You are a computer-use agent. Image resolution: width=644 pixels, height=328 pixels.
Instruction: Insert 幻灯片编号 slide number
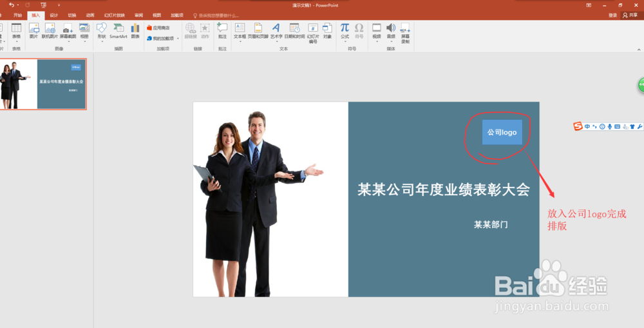pyautogui.click(x=313, y=34)
